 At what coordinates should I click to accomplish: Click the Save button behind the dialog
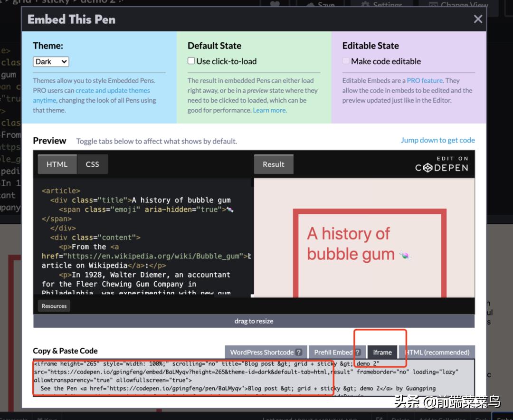tap(321, 4)
